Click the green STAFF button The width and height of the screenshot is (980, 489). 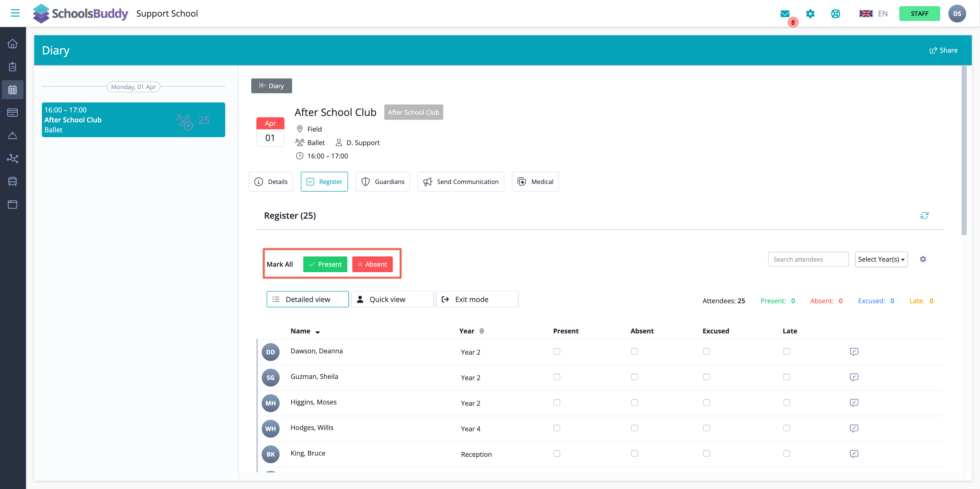point(919,14)
